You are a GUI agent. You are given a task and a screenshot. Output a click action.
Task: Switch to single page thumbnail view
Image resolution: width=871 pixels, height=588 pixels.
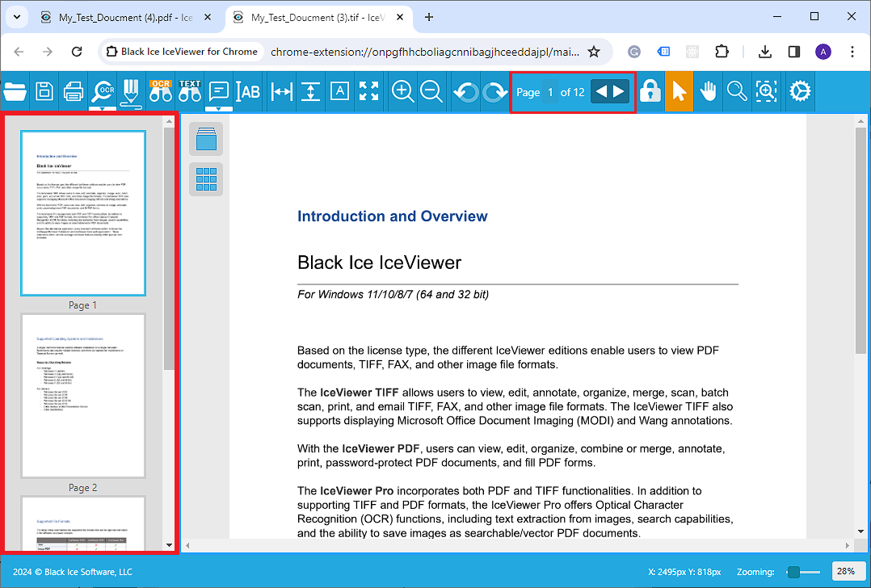(206, 139)
